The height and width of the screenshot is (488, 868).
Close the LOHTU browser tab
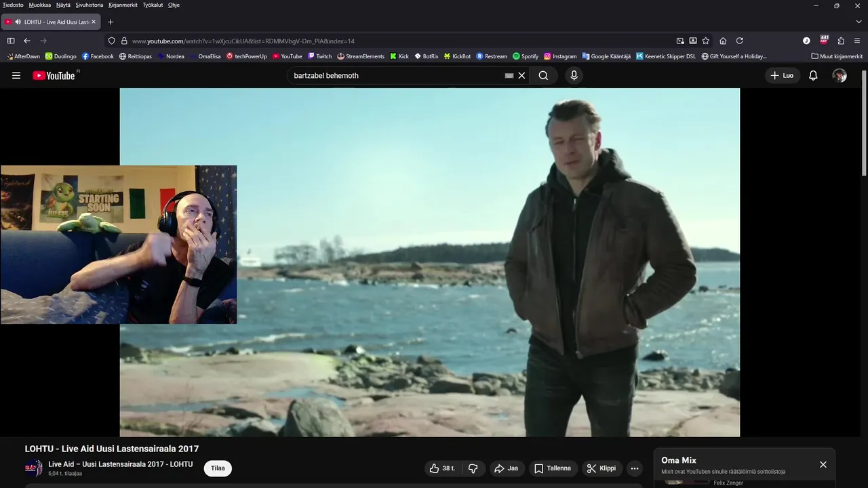pos(94,22)
